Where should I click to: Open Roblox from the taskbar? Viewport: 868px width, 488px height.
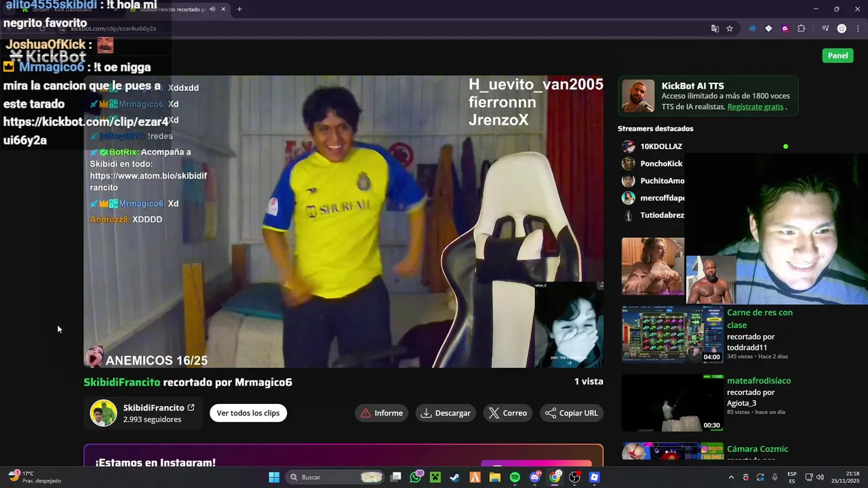coord(595,477)
